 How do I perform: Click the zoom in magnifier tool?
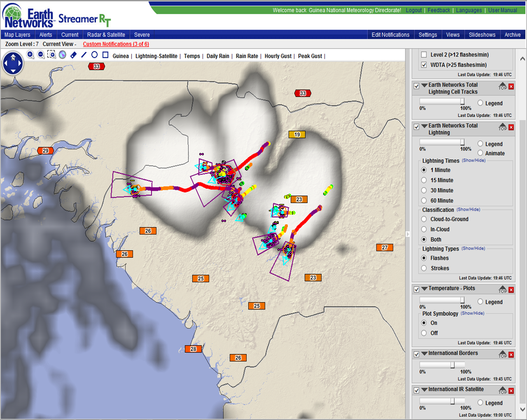click(x=30, y=54)
